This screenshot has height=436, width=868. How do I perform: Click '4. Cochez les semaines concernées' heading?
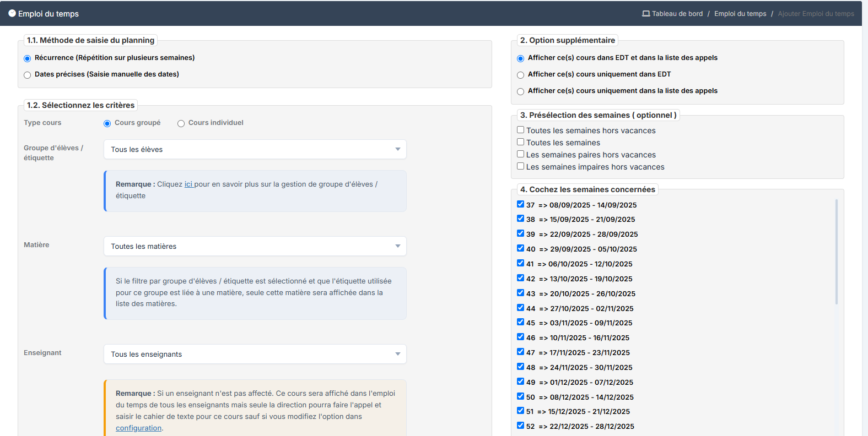coord(587,189)
